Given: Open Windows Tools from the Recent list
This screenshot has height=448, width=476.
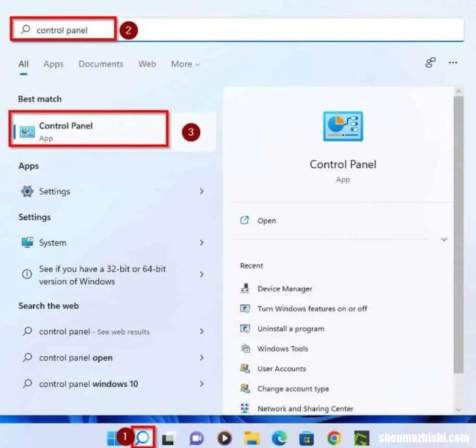Looking at the screenshot, I should [282, 349].
